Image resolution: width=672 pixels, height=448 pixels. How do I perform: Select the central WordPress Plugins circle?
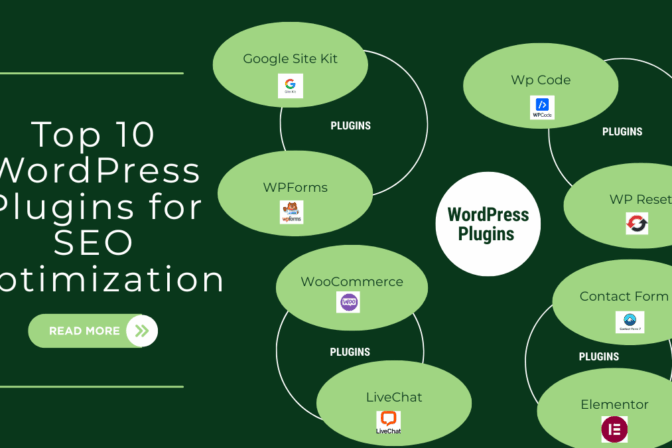click(x=488, y=223)
